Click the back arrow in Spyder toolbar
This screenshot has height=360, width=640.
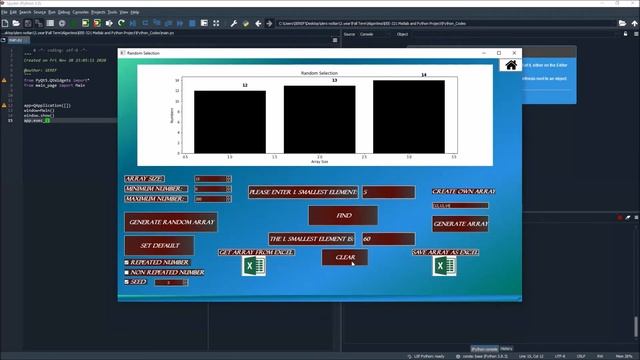tap(258, 23)
